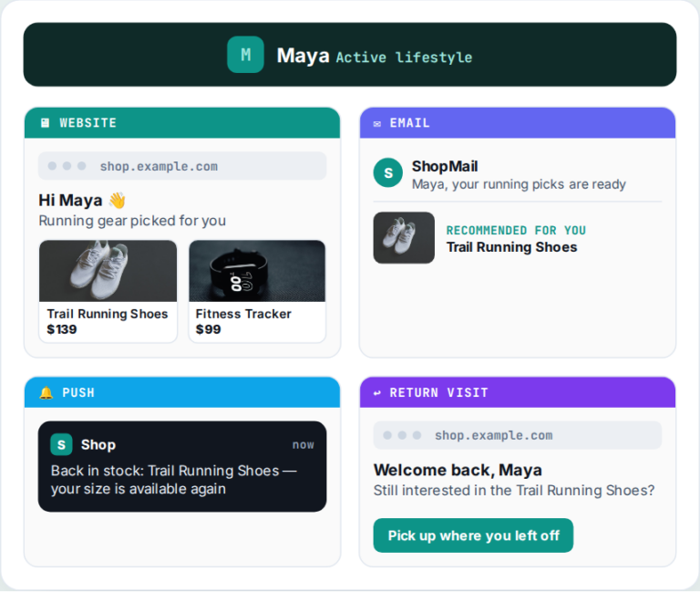Viewport: 700px width, 592px height.
Task: Click the now timestamp in notification
Action: pyautogui.click(x=304, y=445)
